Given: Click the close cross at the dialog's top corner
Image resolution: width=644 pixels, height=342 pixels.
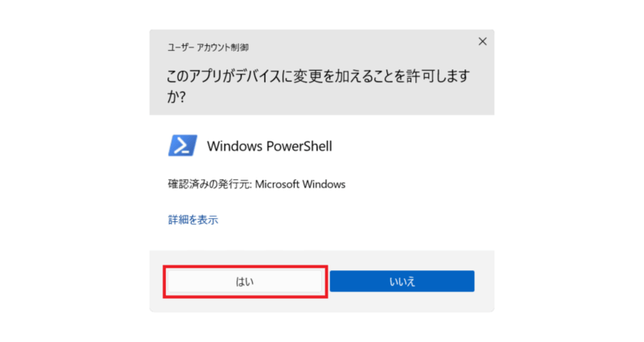Looking at the screenshot, I should (482, 42).
